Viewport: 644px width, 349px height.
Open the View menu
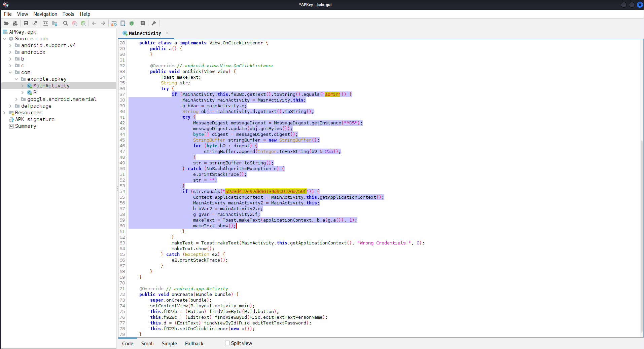coord(23,14)
